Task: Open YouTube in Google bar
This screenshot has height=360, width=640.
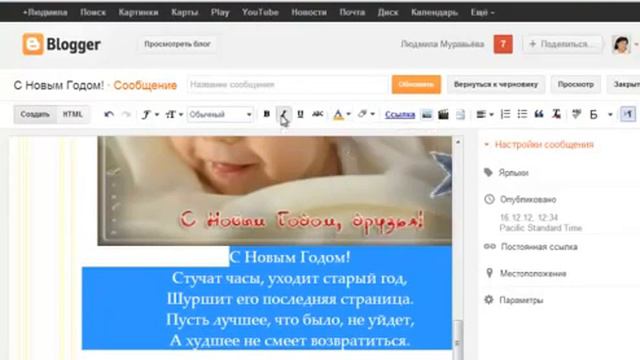Action: pos(260,12)
